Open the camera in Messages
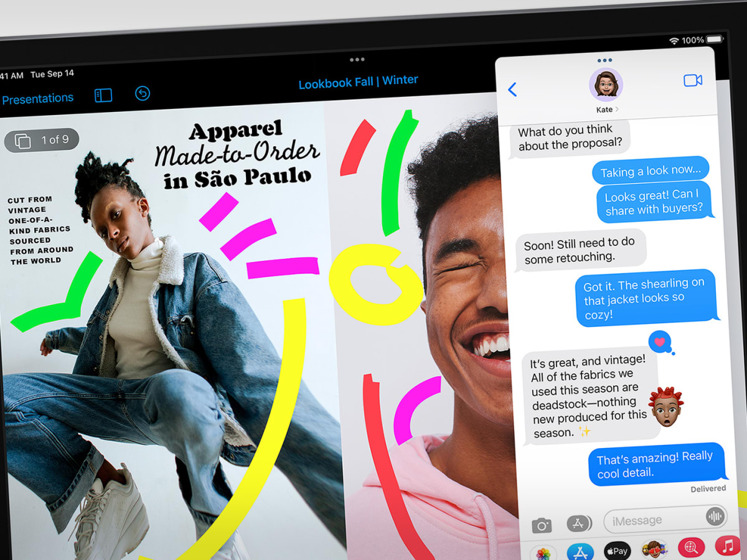 pyautogui.click(x=542, y=526)
